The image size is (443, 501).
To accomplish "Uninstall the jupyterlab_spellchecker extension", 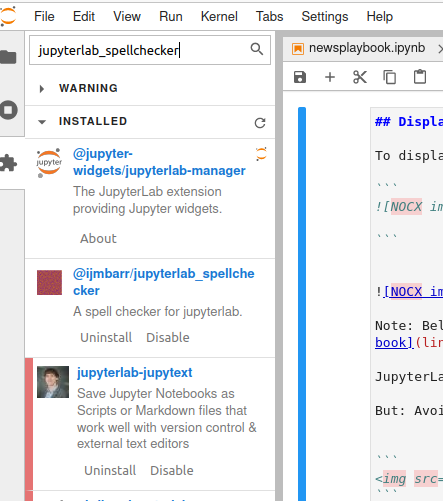I will [106, 338].
